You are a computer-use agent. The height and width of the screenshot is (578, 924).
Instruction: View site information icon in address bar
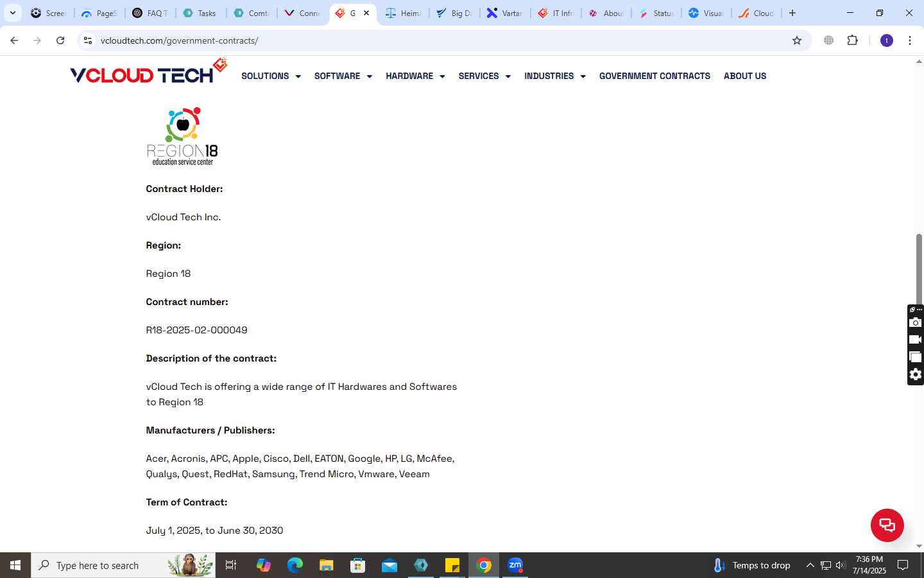tap(88, 40)
